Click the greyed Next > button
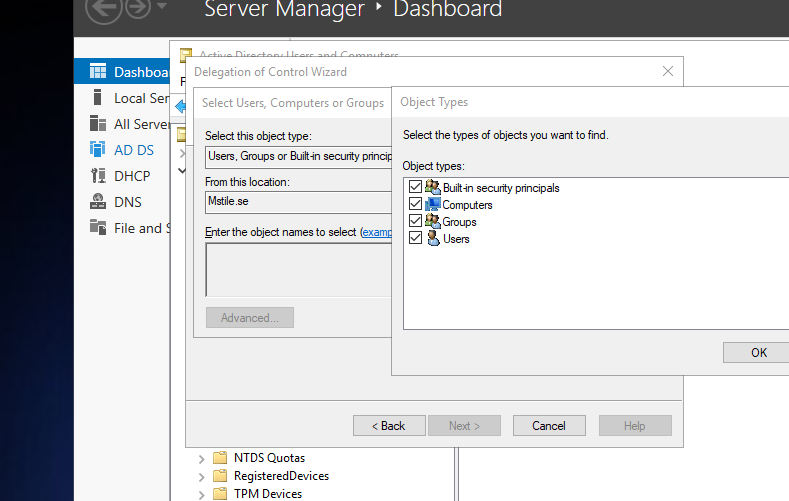 click(464, 426)
